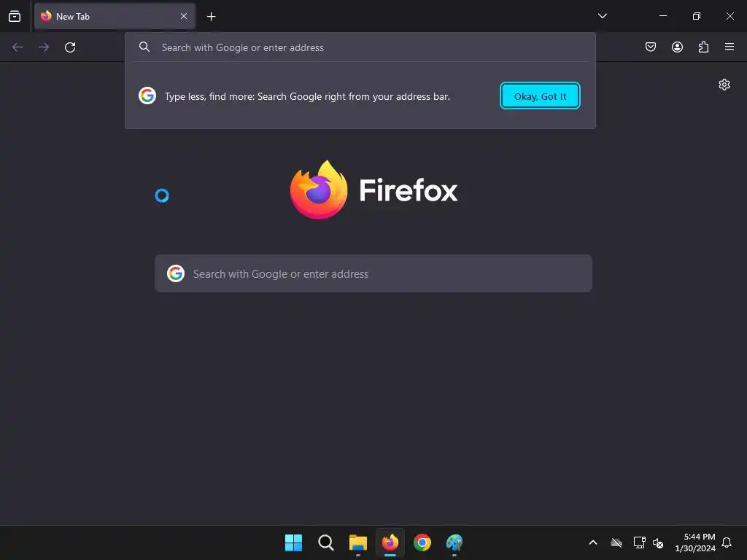The height and width of the screenshot is (560, 747).
Task: Open the notifications bell icon
Action: click(x=727, y=542)
